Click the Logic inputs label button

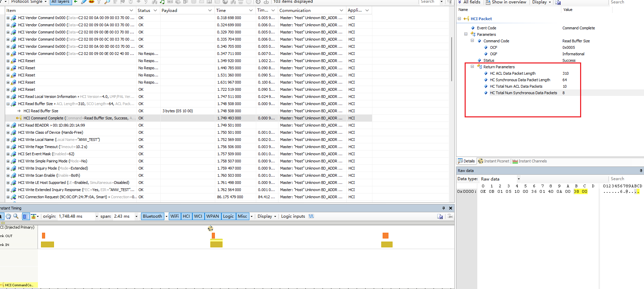coord(293,216)
